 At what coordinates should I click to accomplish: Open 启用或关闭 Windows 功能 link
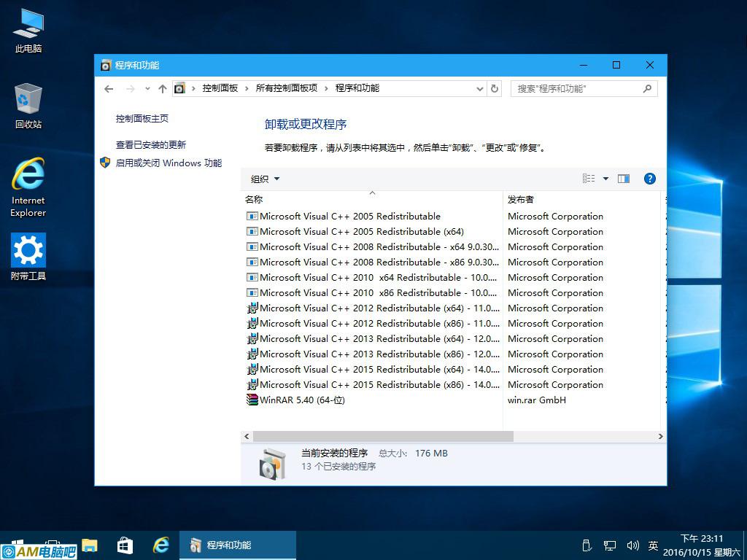pos(169,163)
